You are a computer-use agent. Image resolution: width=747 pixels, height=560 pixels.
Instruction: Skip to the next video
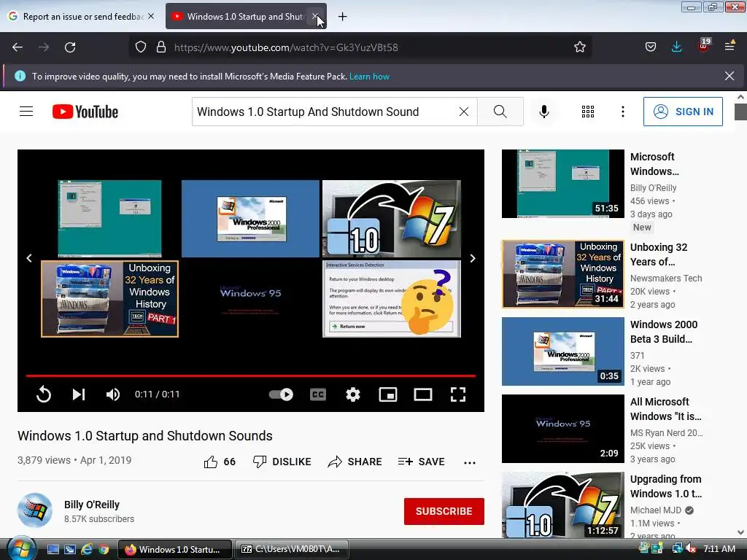(x=79, y=394)
